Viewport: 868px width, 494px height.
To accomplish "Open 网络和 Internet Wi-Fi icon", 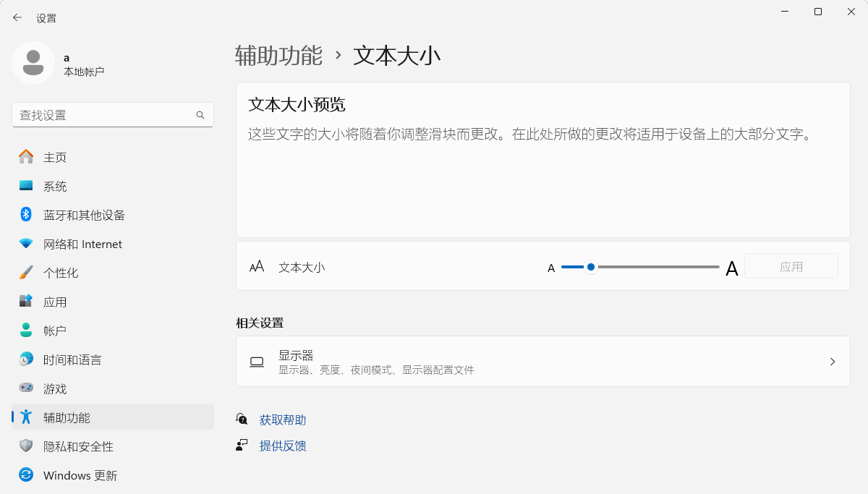I will 26,244.
